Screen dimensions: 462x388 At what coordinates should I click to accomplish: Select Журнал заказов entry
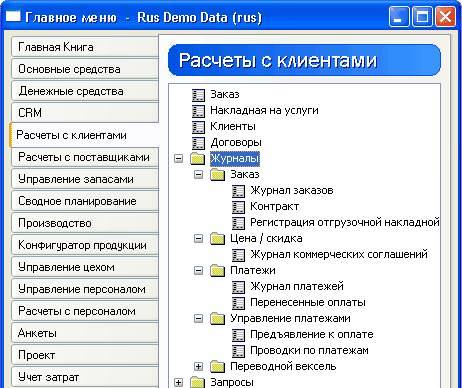(x=292, y=190)
